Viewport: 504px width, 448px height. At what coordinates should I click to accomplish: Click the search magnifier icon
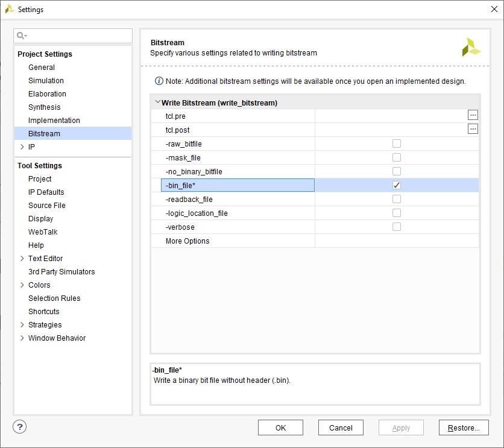(x=22, y=36)
